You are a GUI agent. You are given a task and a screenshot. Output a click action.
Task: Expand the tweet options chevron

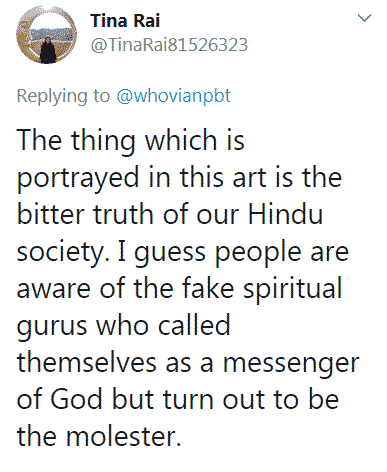click(x=364, y=18)
